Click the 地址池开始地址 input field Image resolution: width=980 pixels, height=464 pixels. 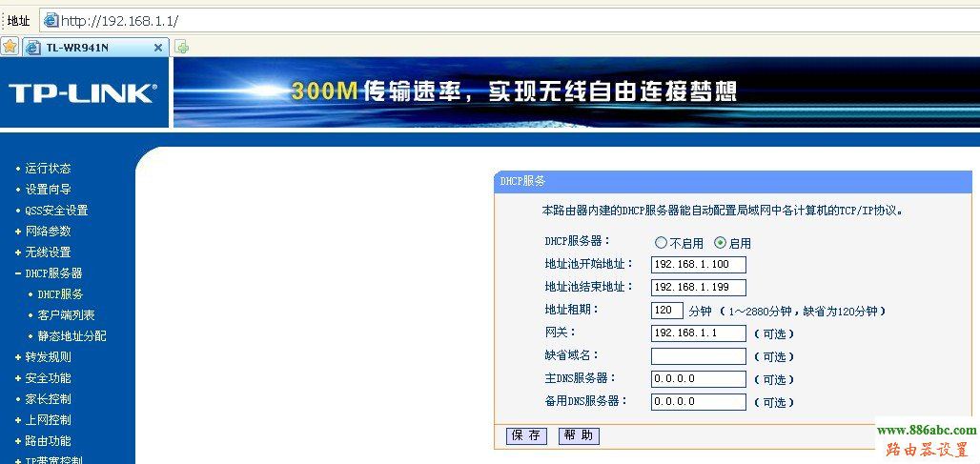click(698, 264)
